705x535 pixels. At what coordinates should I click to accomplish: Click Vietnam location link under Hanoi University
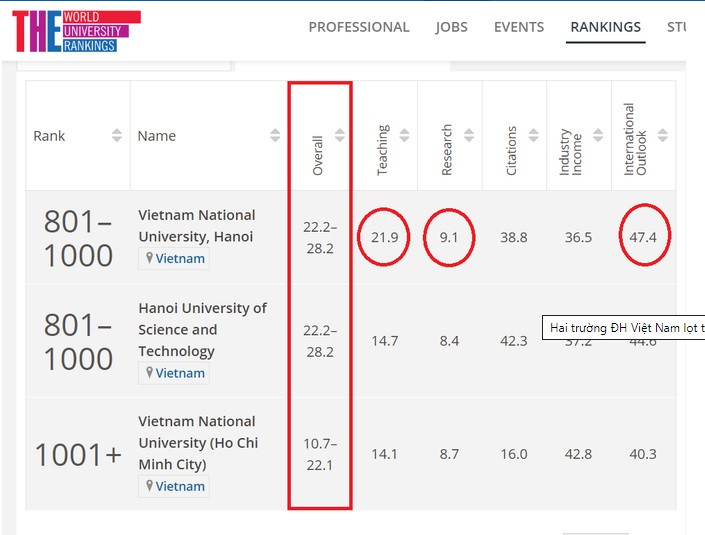tap(179, 373)
